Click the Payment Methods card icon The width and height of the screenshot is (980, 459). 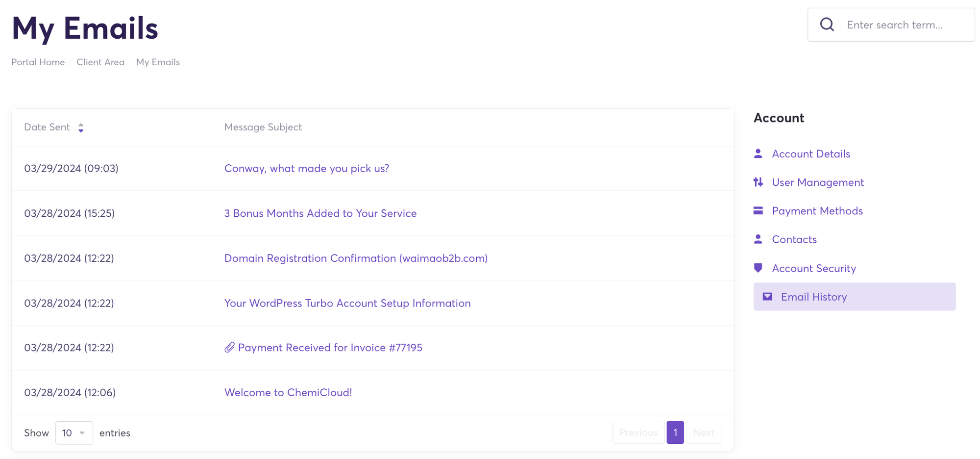758,211
